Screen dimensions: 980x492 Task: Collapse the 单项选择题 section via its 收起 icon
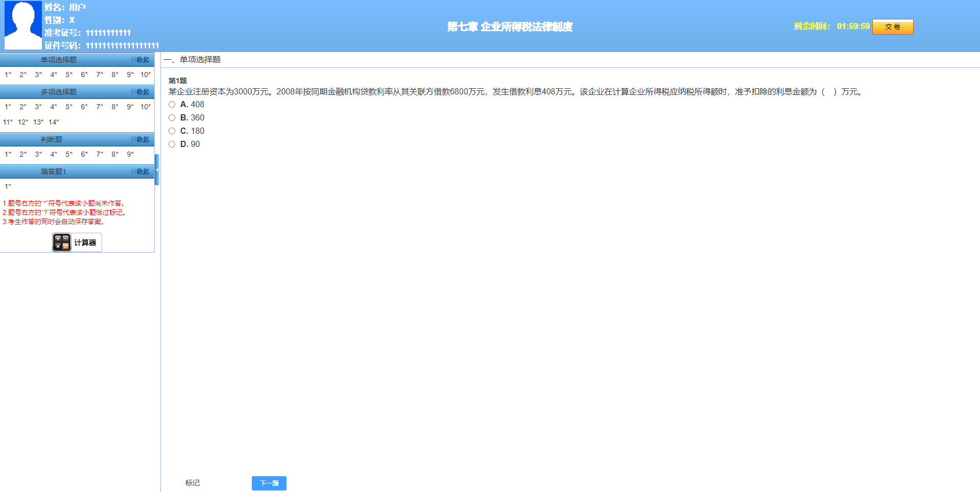tap(141, 60)
